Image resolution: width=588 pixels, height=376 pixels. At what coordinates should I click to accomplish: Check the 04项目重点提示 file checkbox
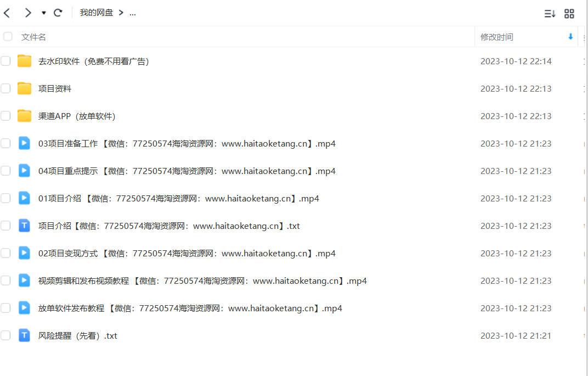[5, 170]
